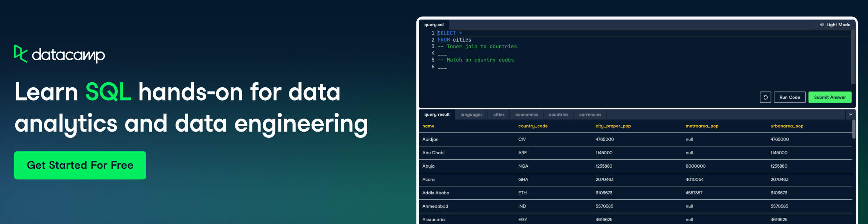Collapse the query result panel with the chevron
Image resolution: width=868 pixels, height=224 pixels.
(x=850, y=115)
